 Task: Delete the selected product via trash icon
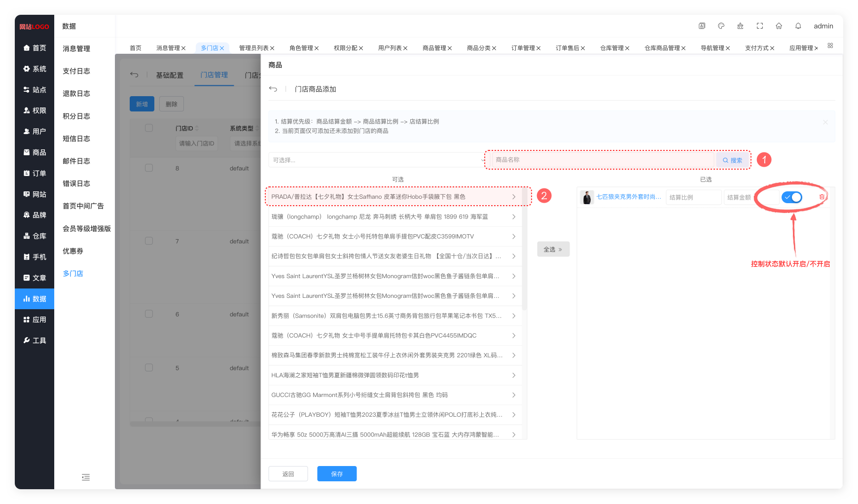coord(822,197)
